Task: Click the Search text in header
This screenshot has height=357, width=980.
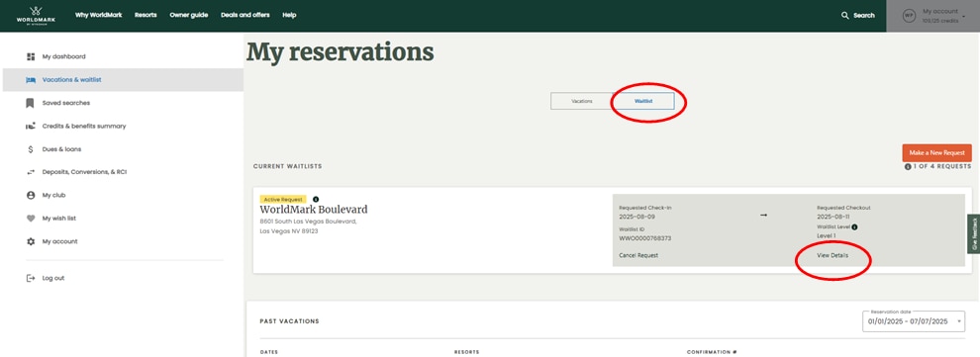Action: (864, 16)
